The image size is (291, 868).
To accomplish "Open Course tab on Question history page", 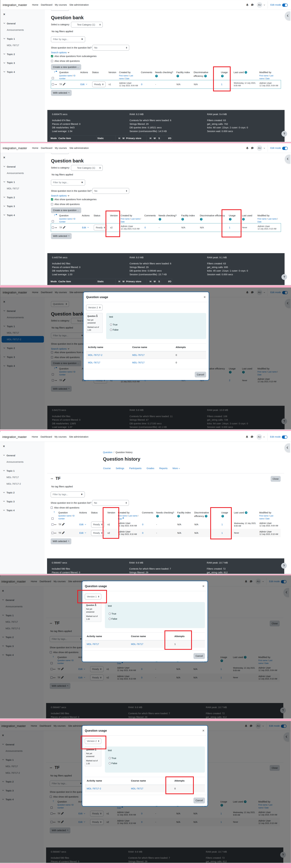I will click(x=107, y=468).
